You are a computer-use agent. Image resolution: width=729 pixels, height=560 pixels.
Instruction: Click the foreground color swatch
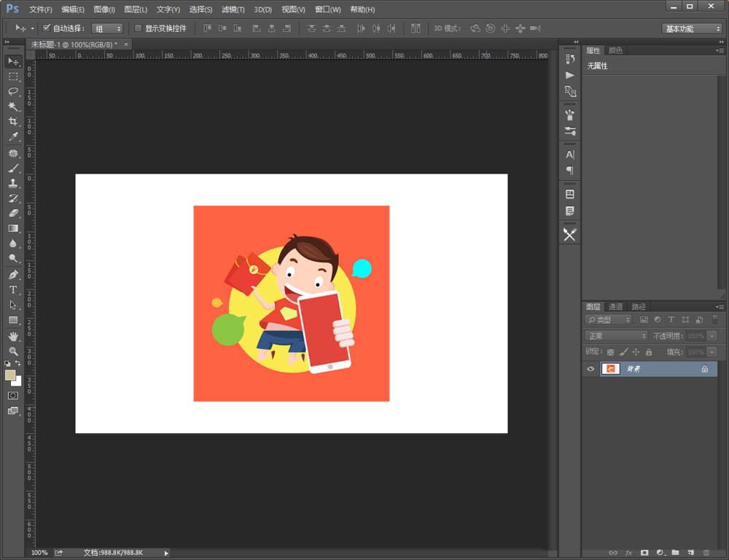click(10, 375)
